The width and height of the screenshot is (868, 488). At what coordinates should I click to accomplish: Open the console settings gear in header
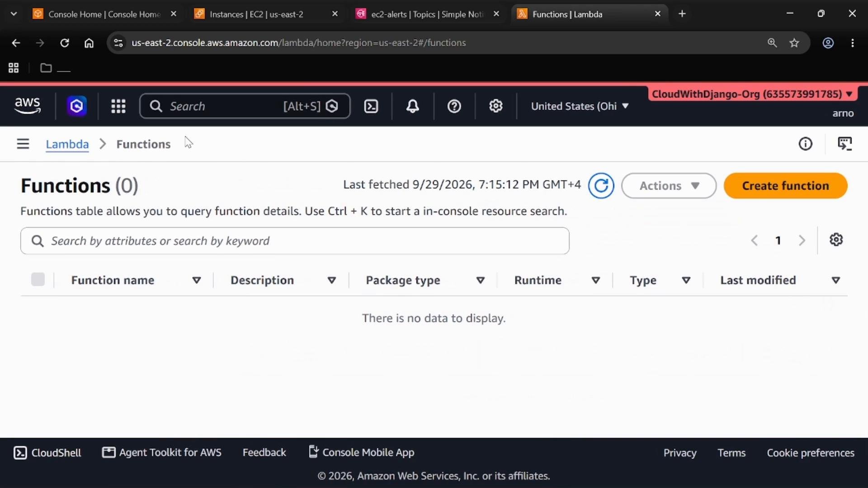496,106
